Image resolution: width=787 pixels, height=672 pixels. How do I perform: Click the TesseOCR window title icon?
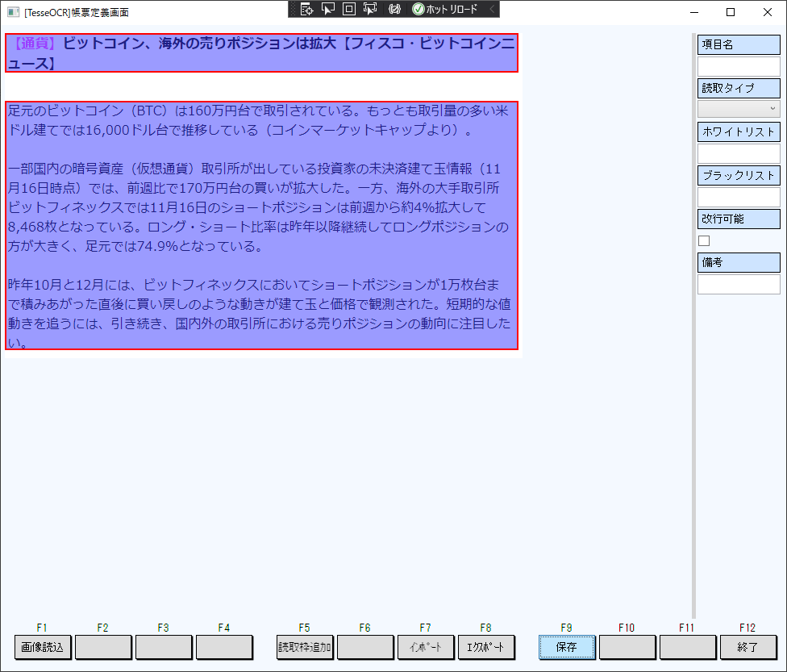pos(13,12)
